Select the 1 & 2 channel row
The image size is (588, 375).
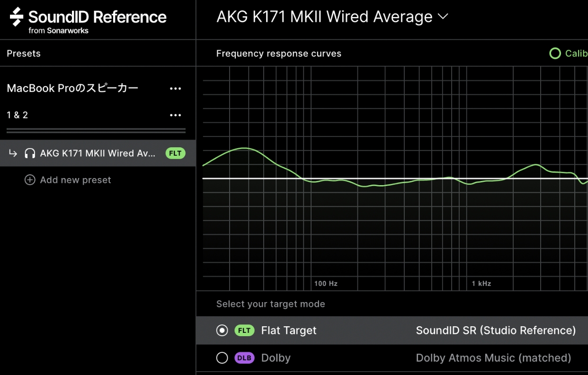(x=18, y=115)
